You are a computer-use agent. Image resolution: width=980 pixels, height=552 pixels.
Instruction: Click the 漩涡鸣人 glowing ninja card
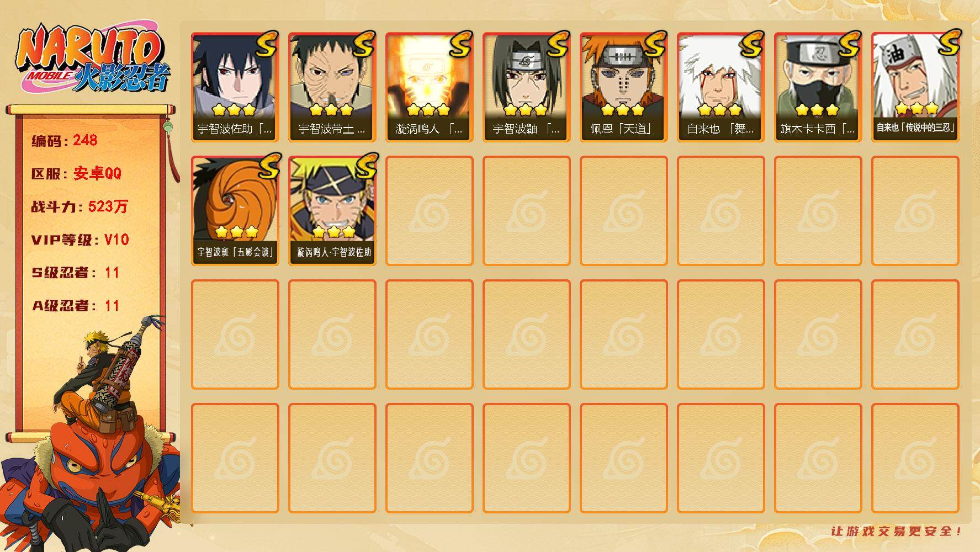[x=430, y=87]
